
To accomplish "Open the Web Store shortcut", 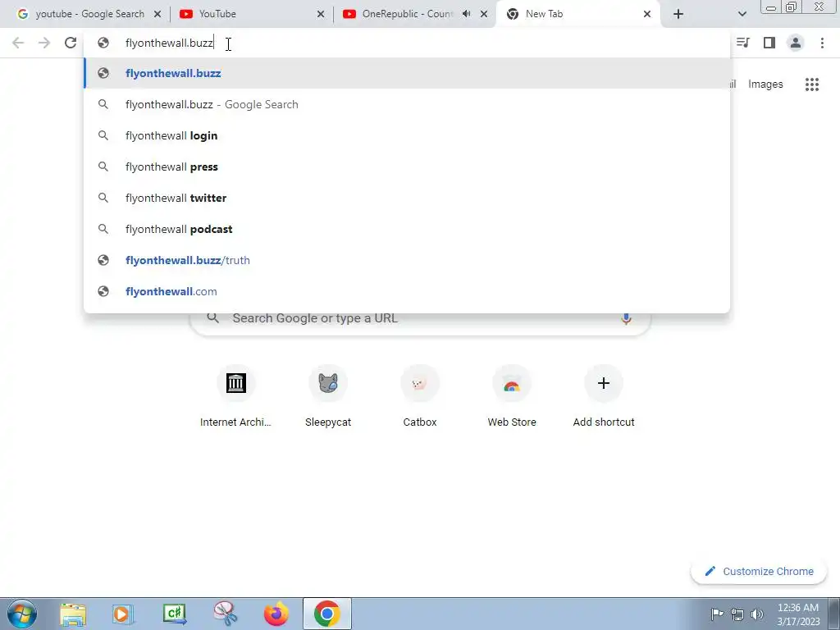I will (512, 396).
